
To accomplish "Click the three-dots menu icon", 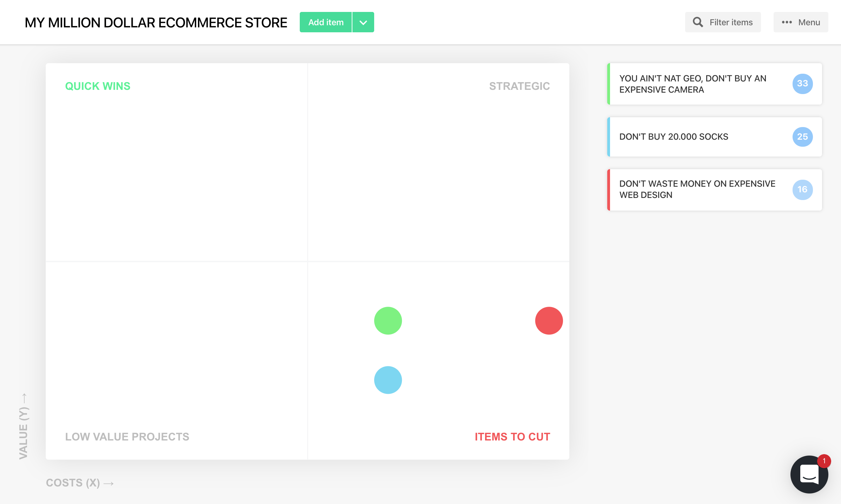I will pyautogui.click(x=787, y=22).
